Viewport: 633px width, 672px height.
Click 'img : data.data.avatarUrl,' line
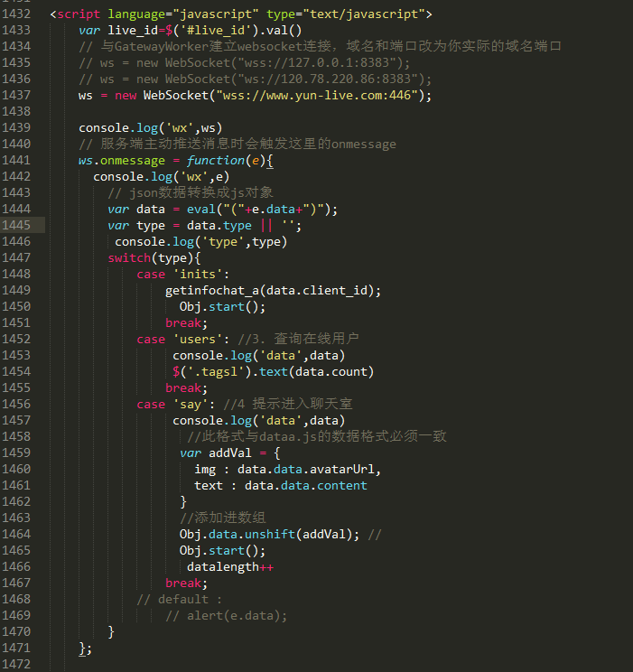click(x=287, y=470)
